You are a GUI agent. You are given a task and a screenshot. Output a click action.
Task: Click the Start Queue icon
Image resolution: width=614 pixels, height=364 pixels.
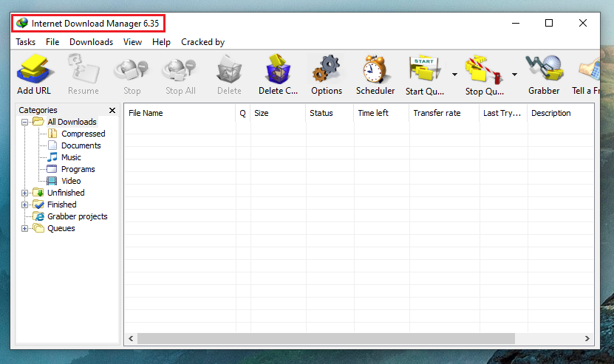tap(424, 69)
